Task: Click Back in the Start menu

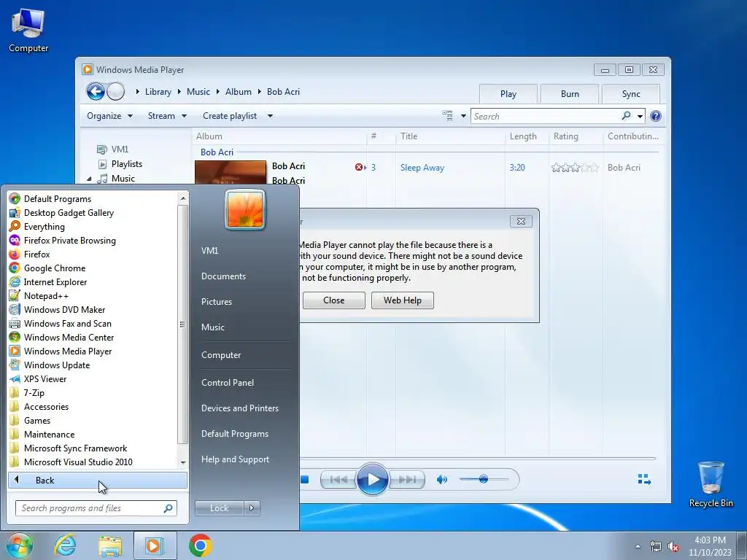Action: click(x=98, y=480)
